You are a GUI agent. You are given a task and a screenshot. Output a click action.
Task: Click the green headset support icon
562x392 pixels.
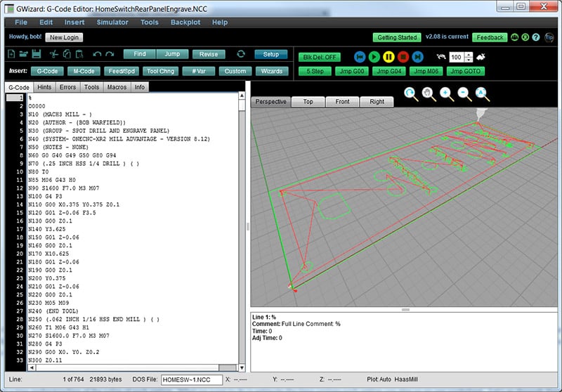tap(525, 37)
